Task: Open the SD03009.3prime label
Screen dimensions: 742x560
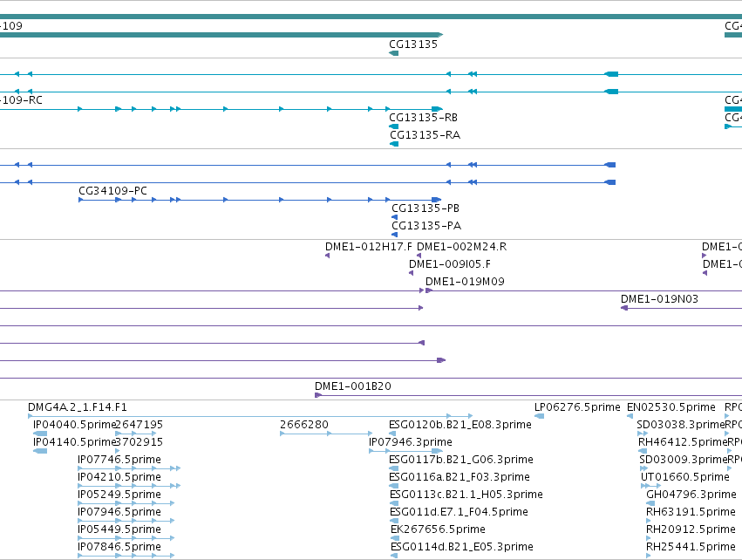Action: (683, 460)
